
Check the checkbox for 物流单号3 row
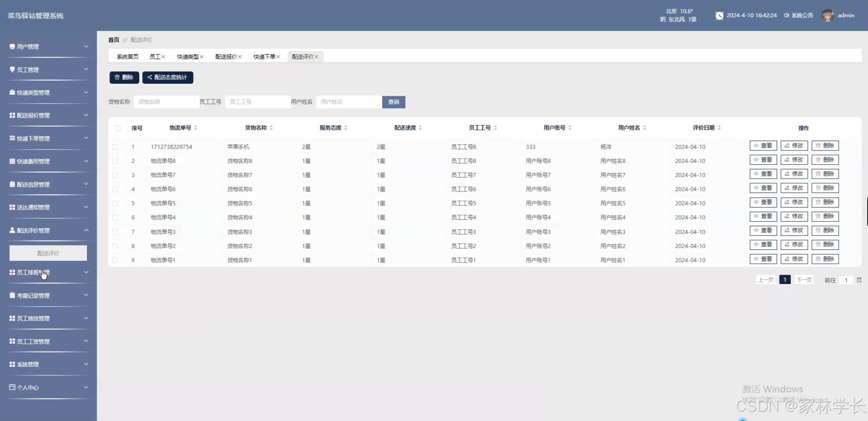point(115,232)
